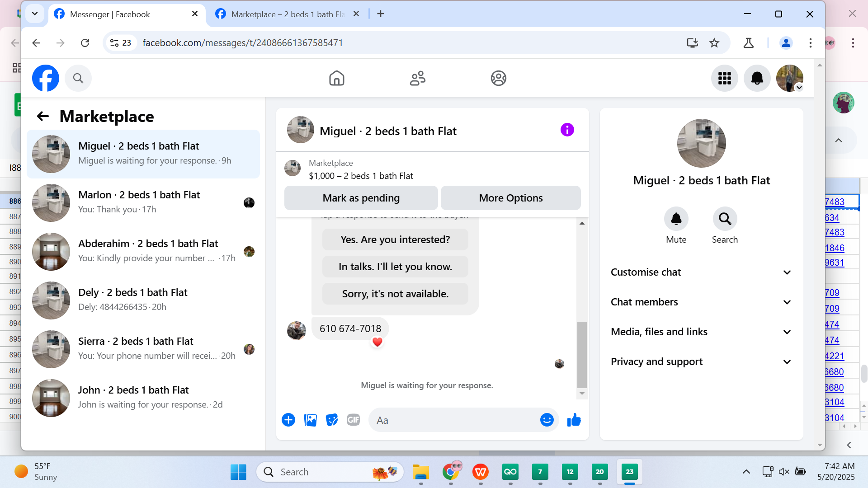Expand Privacy and support section
Image resolution: width=868 pixels, height=488 pixels.
tap(701, 361)
